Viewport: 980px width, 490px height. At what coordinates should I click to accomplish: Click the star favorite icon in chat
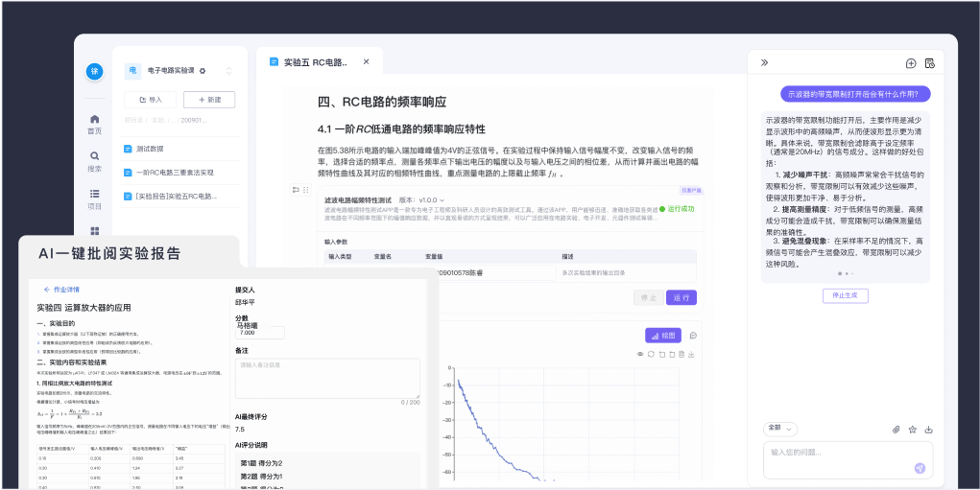912,430
